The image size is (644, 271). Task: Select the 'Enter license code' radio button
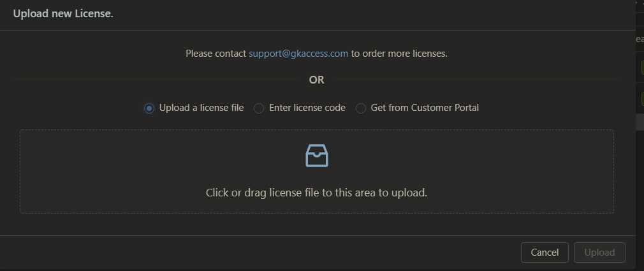pyautogui.click(x=259, y=108)
